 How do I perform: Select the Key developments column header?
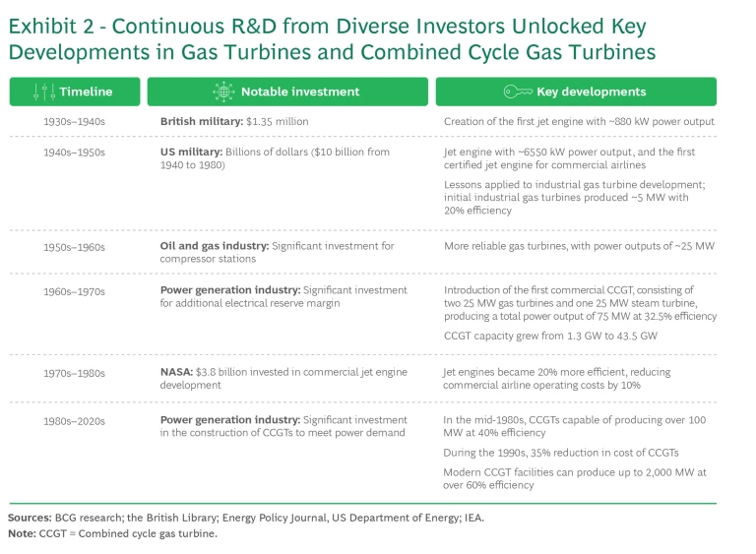click(576, 92)
